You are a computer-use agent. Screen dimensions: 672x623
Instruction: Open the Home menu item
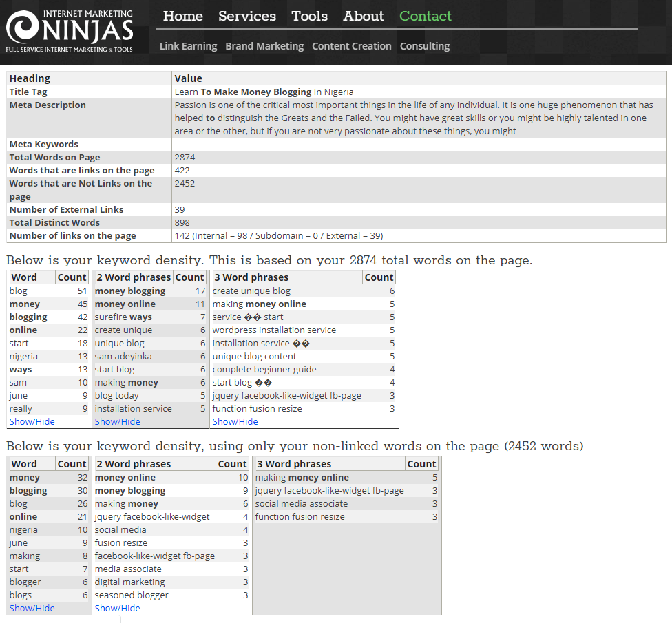[x=182, y=16]
